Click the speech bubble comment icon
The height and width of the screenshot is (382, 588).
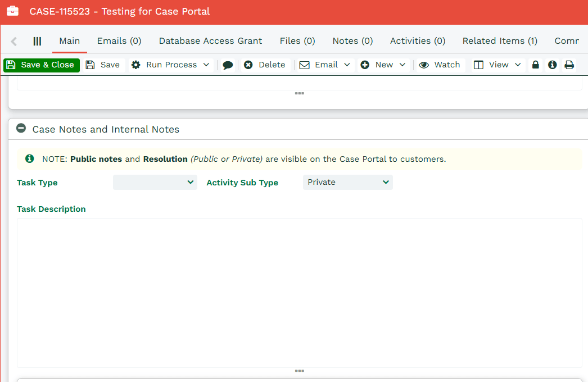[x=228, y=65]
